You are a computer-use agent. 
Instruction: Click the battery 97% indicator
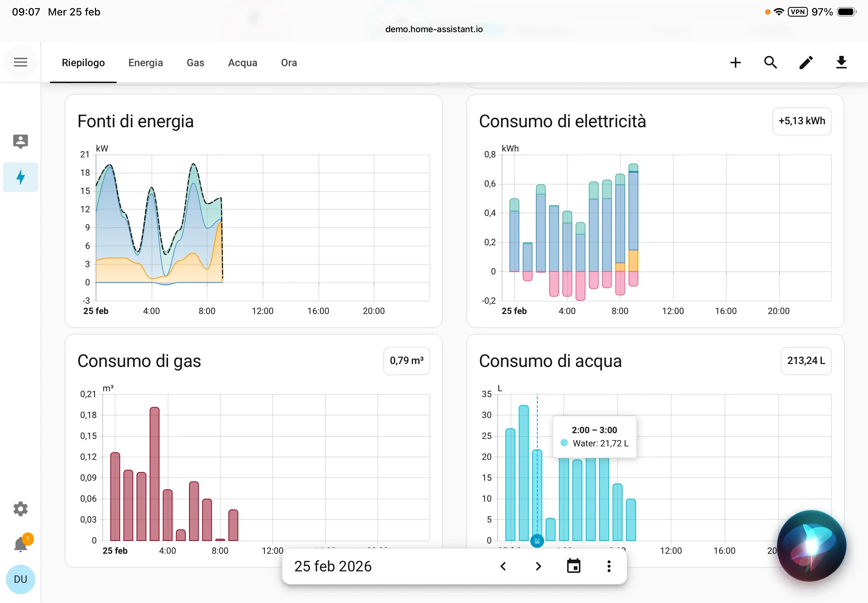[x=834, y=12]
